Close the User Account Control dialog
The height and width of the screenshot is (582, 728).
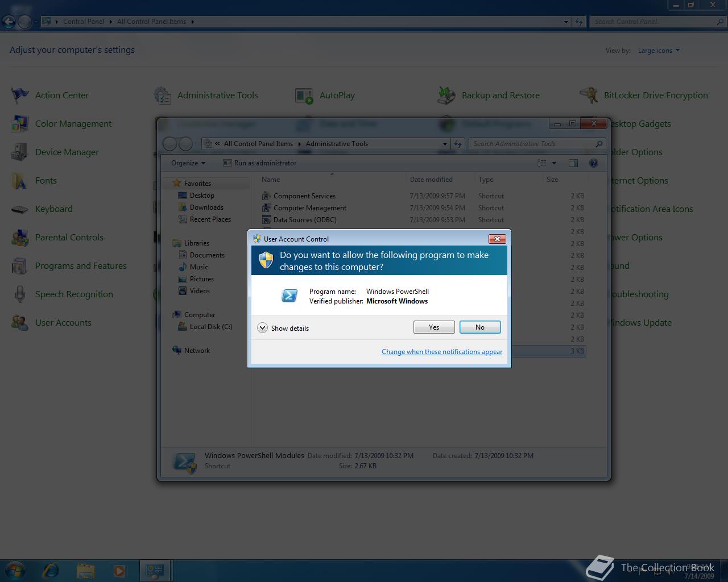coord(497,239)
